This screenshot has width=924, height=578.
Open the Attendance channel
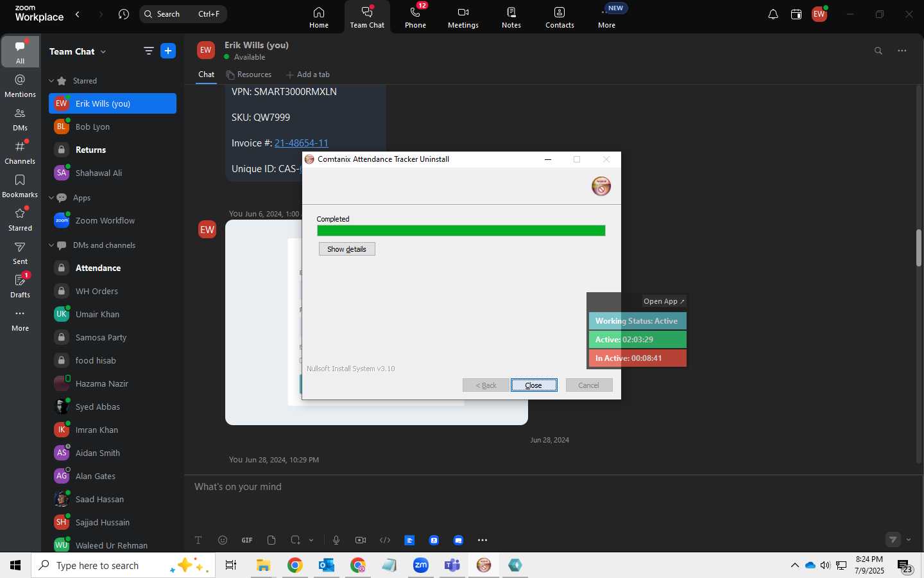(112, 268)
